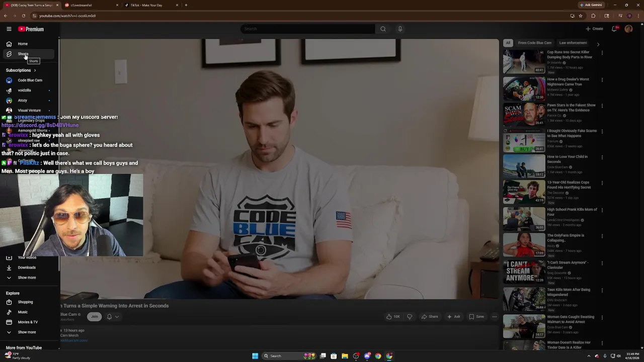The width and height of the screenshot is (644, 362).
Task: Open 'Pawn Stars is the Fakest Show' thumbnail
Action: (524, 114)
